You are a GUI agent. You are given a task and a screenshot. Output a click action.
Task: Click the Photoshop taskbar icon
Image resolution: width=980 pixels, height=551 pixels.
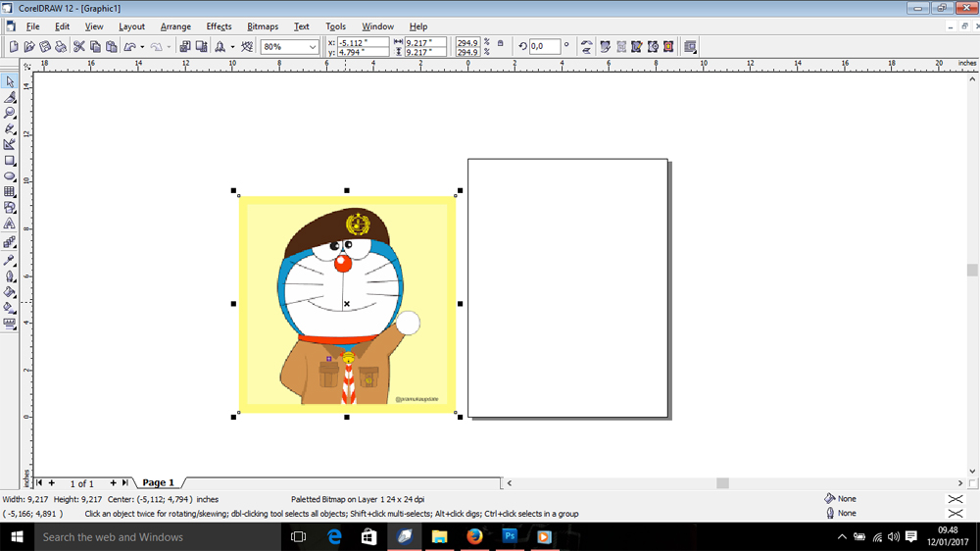tap(510, 536)
